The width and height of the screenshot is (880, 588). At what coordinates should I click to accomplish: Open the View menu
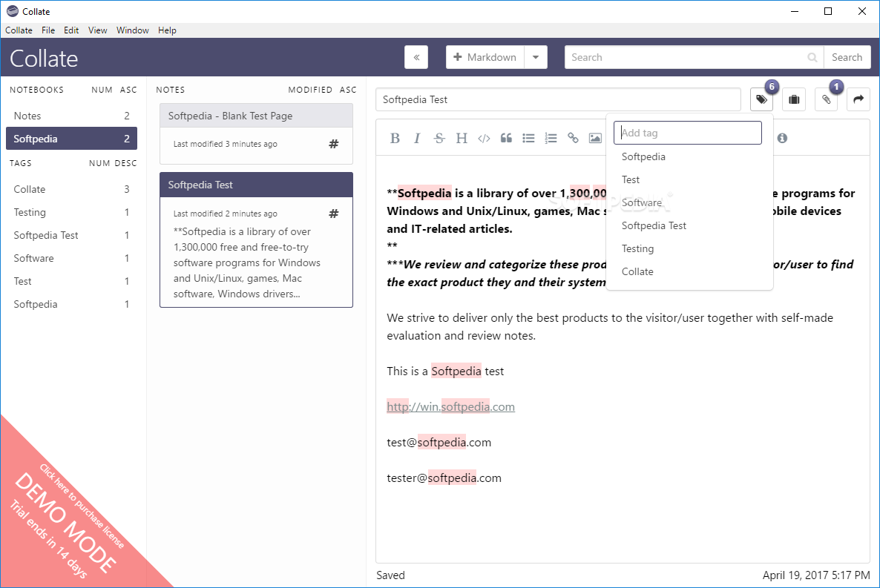click(98, 30)
